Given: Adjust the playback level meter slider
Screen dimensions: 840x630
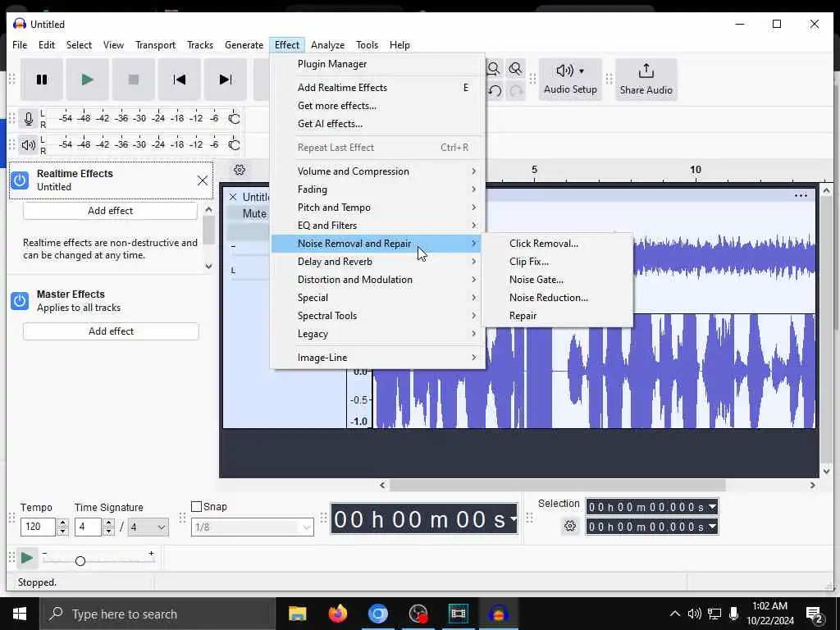Looking at the screenshot, I should [234, 144].
